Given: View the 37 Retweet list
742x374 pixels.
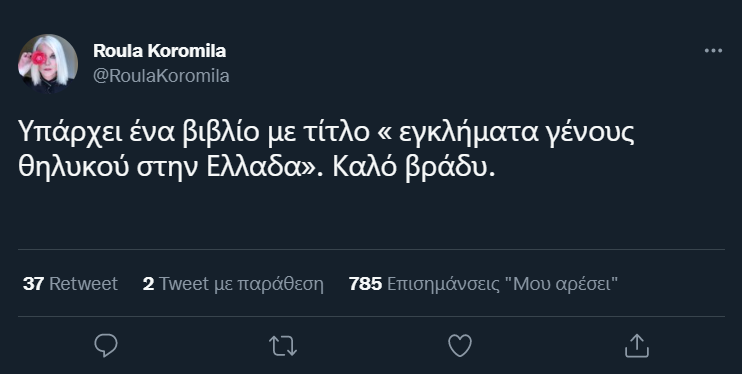Looking at the screenshot, I should pos(70,284).
